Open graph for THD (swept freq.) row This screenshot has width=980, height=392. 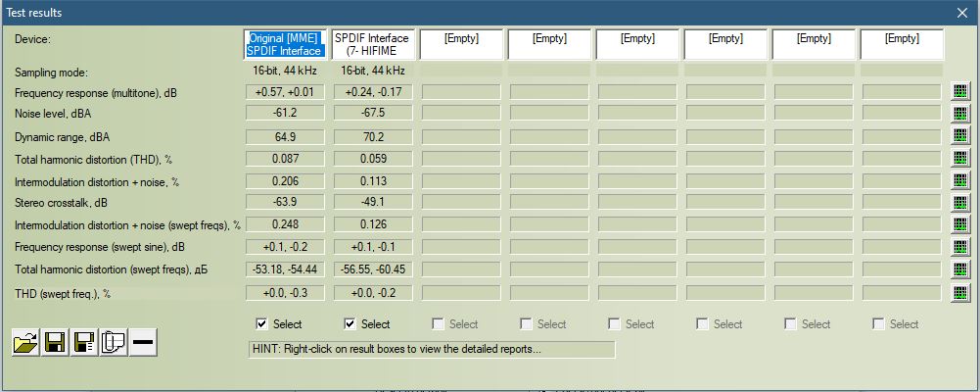pos(959,292)
